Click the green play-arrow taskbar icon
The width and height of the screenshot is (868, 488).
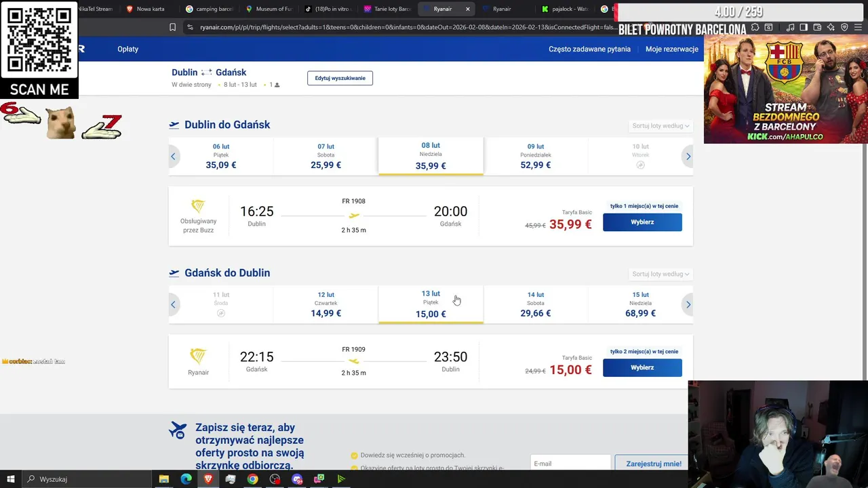coord(341,479)
